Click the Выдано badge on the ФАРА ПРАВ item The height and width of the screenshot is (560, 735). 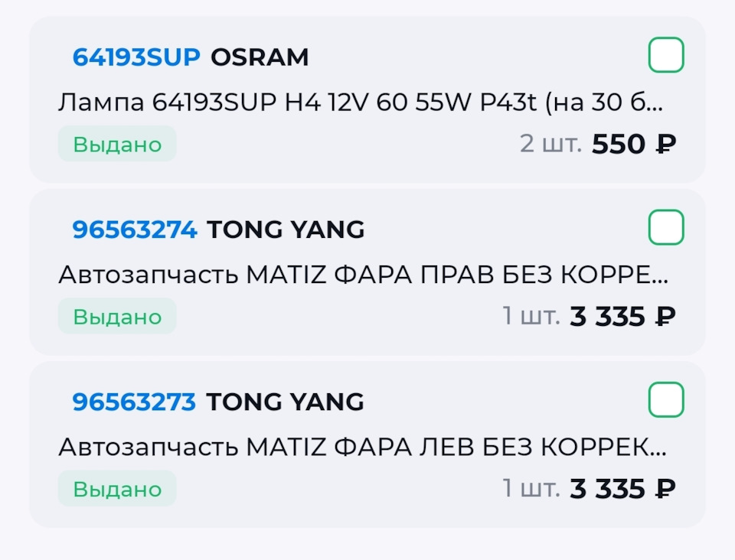tap(117, 315)
